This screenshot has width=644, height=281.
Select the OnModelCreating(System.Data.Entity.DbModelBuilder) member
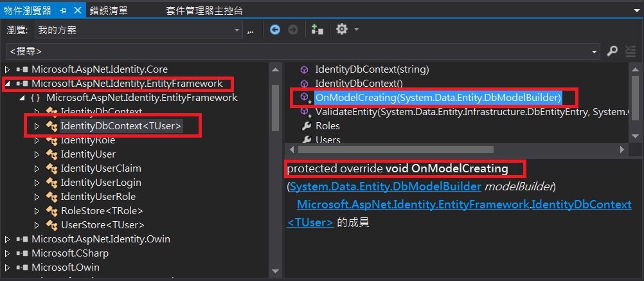click(438, 98)
